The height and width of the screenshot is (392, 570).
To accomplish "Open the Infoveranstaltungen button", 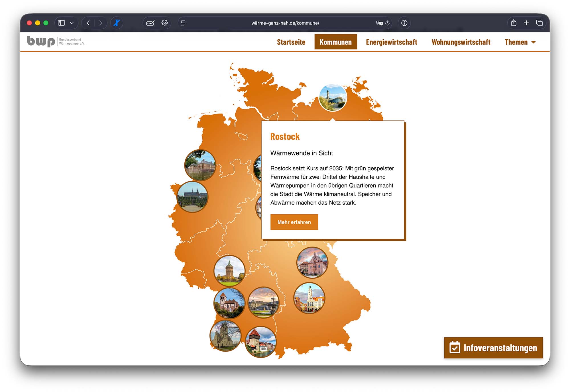I will click(493, 348).
